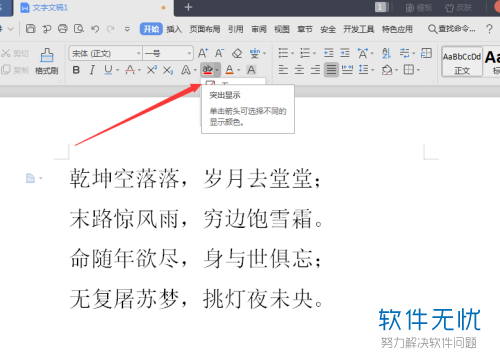Open the 特色应用 ribbon tab
This screenshot has height=363, width=500.
[x=397, y=29]
